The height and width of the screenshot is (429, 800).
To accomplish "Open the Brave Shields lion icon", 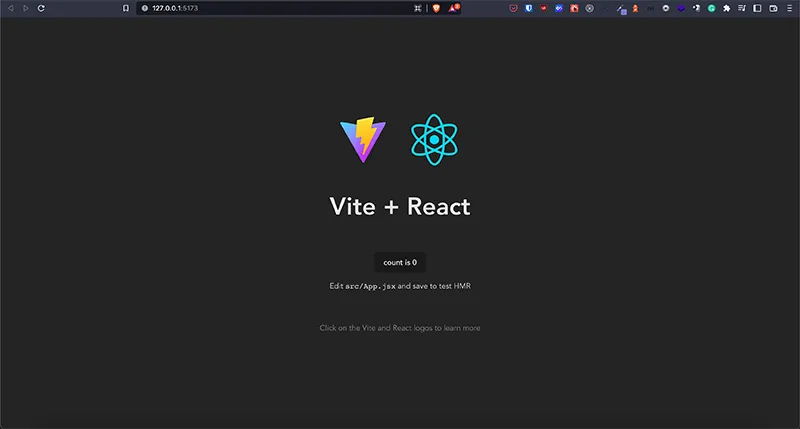I will tap(436, 8).
